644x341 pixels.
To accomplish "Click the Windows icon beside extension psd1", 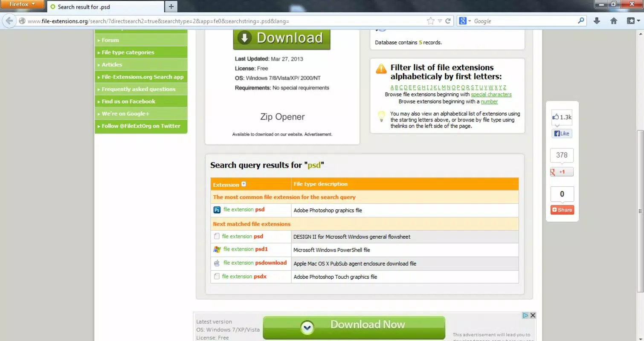I will [x=217, y=249].
